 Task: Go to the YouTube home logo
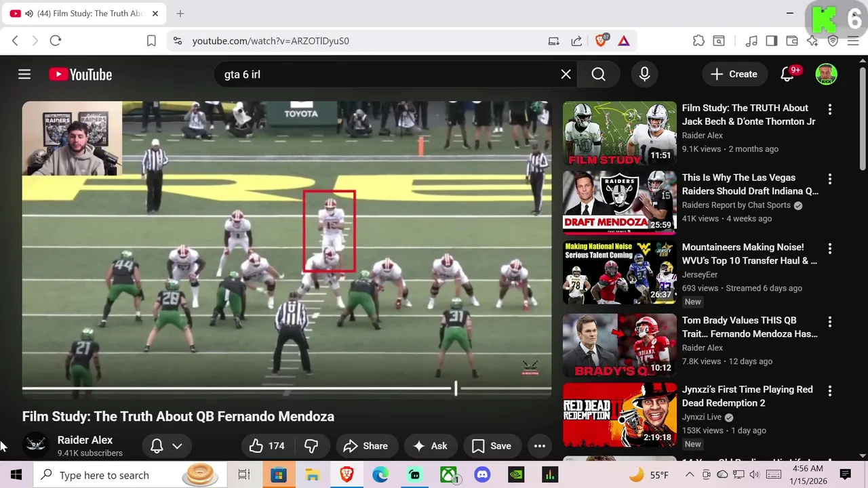[80, 75]
